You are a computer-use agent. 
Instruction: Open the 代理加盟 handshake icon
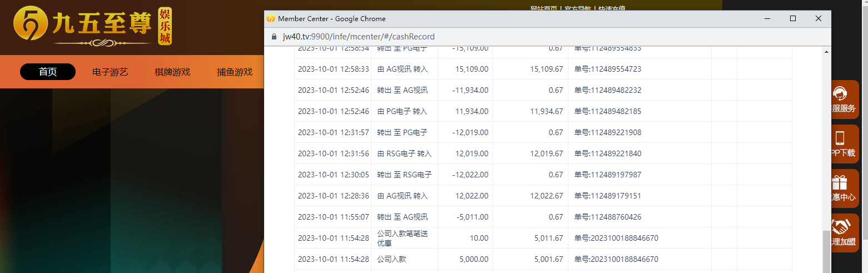click(840, 227)
